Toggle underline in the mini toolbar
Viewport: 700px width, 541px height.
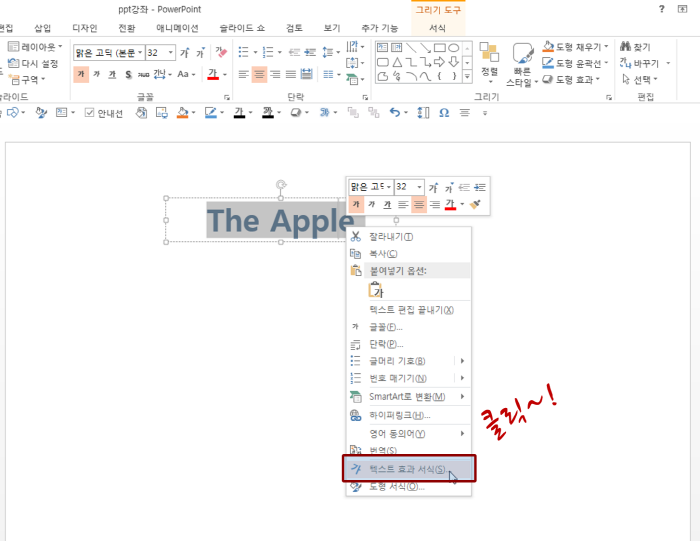[x=387, y=204]
